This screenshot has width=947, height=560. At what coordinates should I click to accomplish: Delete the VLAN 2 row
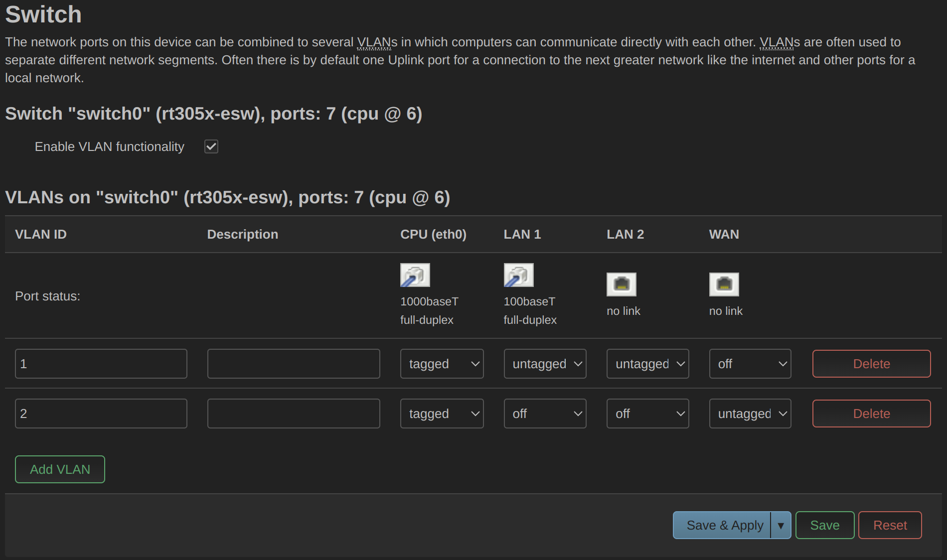click(x=871, y=414)
